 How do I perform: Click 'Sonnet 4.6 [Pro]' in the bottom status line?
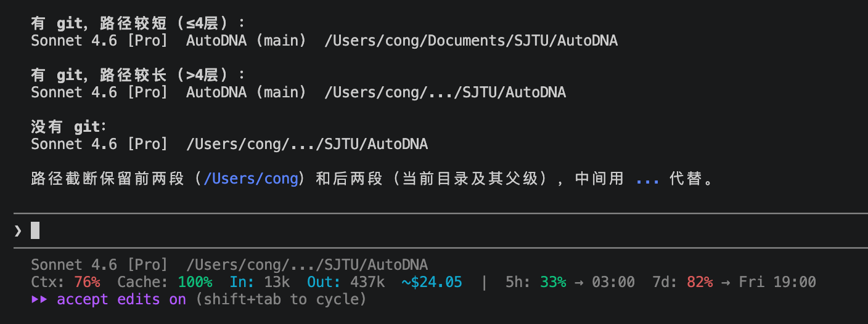point(99,265)
